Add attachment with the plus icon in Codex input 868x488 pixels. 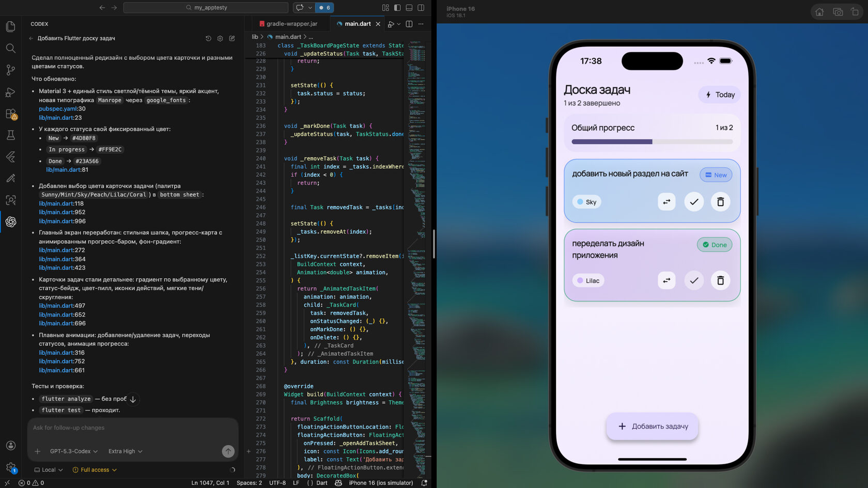point(37,451)
